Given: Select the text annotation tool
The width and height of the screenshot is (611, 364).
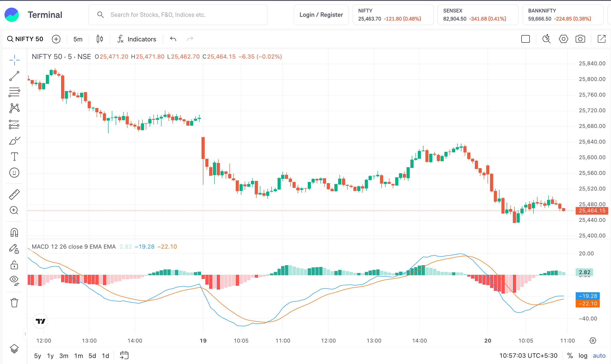Looking at the screenshot, I should [x=14, y=157].
